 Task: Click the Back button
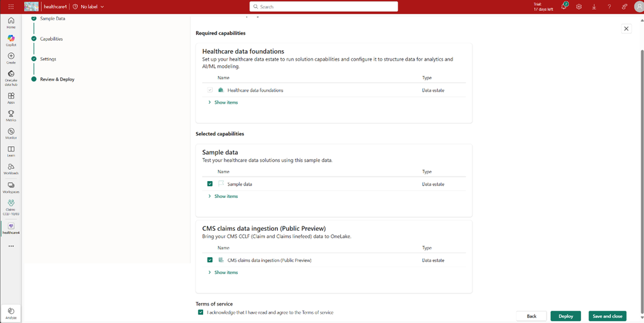[531, 316]
